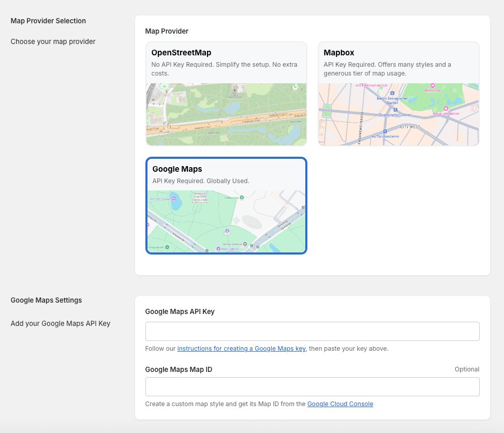Screen dimensions: 504x433
Task: Click the OpenStreetMap preview image
Action: (226, 114)
